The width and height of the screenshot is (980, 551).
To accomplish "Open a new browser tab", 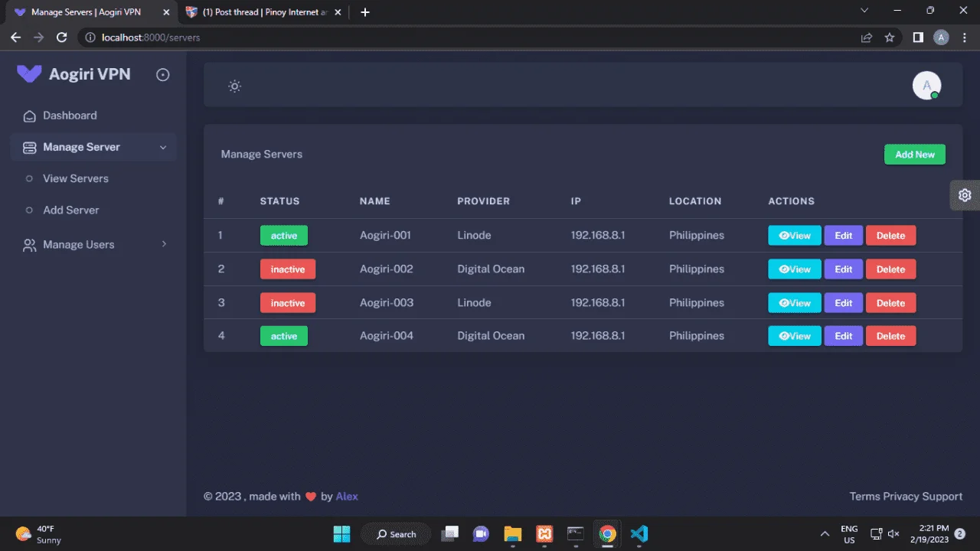I will 365,12.
